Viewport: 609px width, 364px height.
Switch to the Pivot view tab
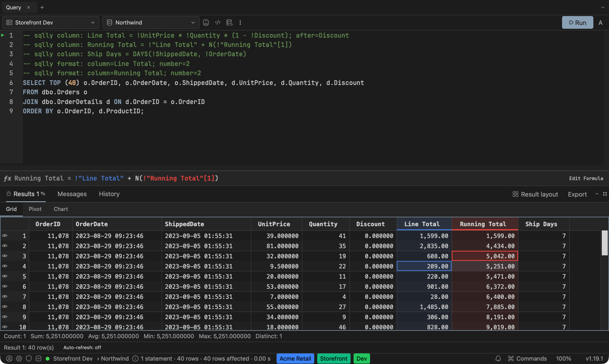35,209
